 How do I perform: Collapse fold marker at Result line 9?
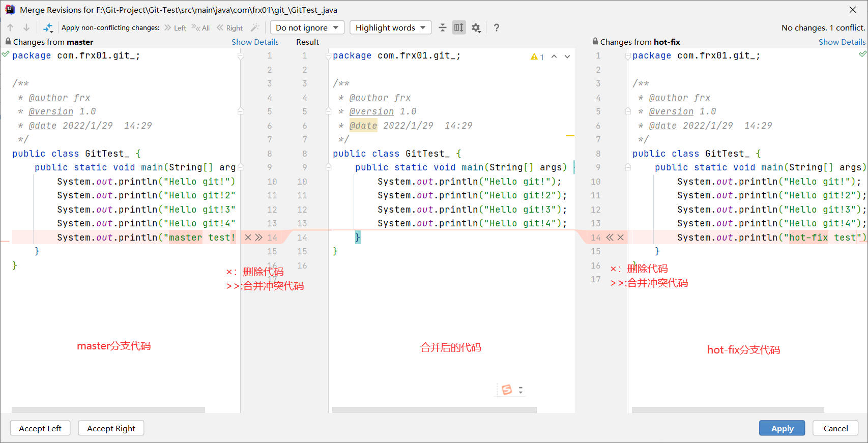pos(328,167)
